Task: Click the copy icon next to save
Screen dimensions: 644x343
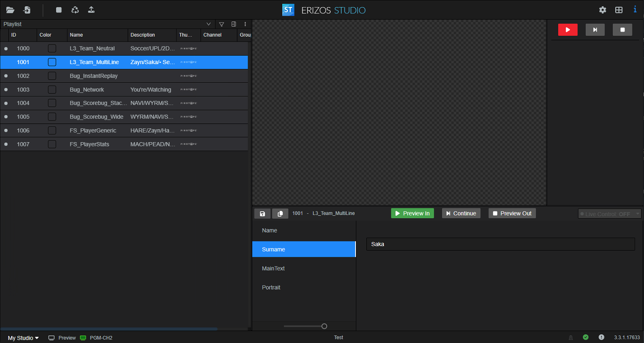Action: (280, 214)
